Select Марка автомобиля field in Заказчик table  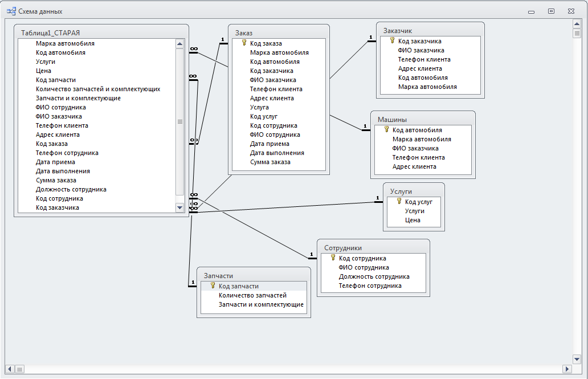[x=427, y=87]
